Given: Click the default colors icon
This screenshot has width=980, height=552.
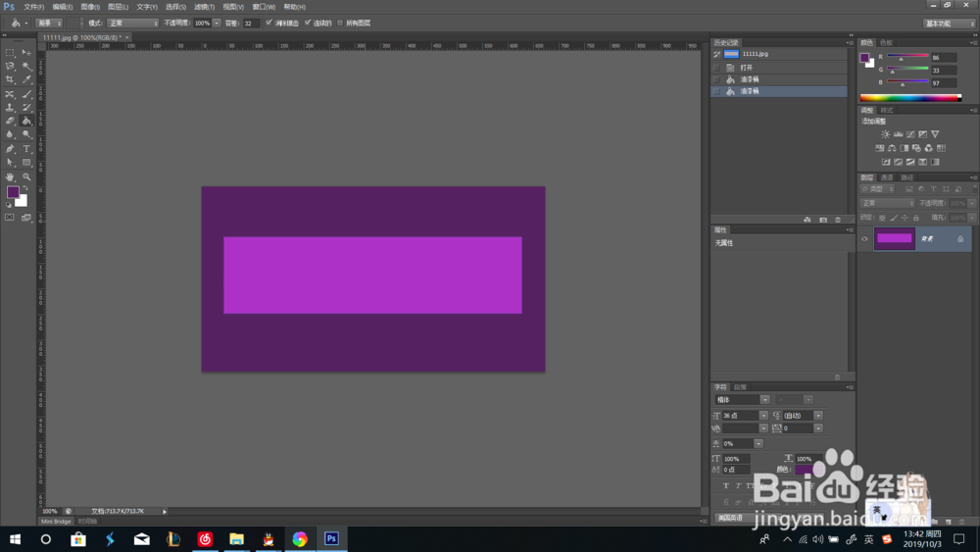Looking at the screenshot, I should click(9, 204).
